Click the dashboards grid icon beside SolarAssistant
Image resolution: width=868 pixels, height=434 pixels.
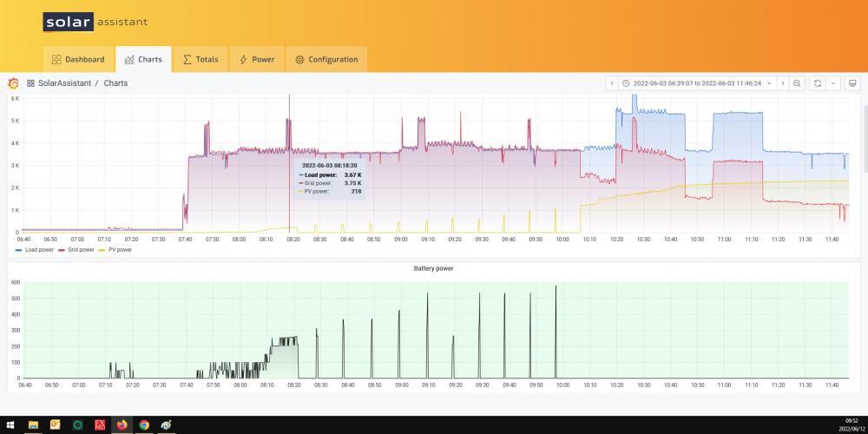[30, 83]
